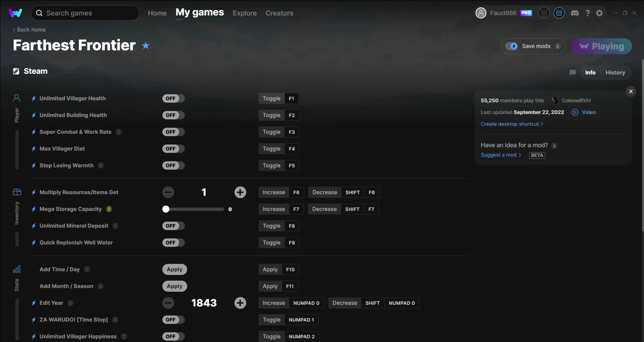Switch to the History tab
The image size is (644, 342).
coord(615,72)
